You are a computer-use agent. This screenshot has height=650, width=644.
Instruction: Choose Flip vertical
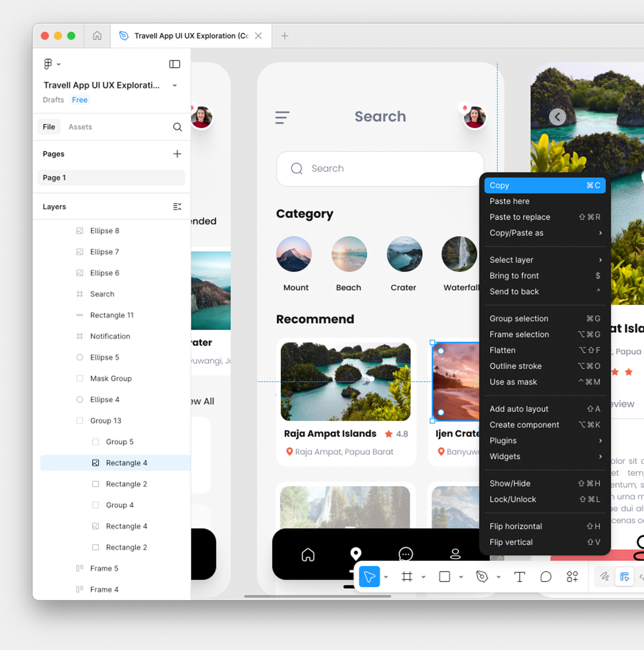point(545,542)
